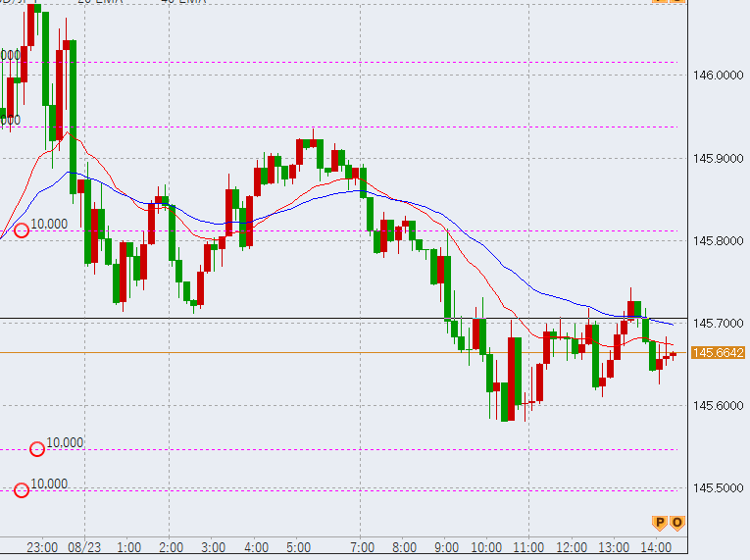This screenshot has width=750, height=560.
Task: Click the 10,000 label near 145.5500 order line
Action: point(65,442)
